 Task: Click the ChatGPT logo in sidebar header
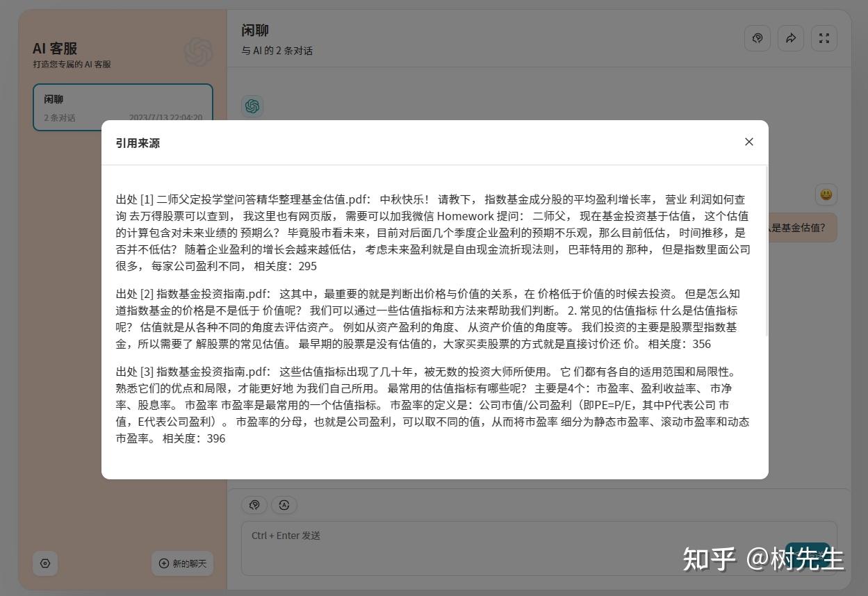click(x=198, y=52)
